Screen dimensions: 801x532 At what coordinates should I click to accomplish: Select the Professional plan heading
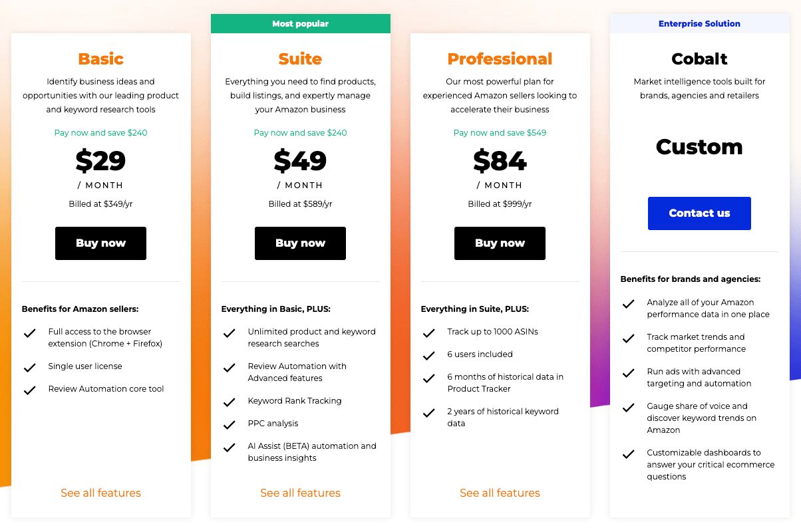tap(500, 59)
